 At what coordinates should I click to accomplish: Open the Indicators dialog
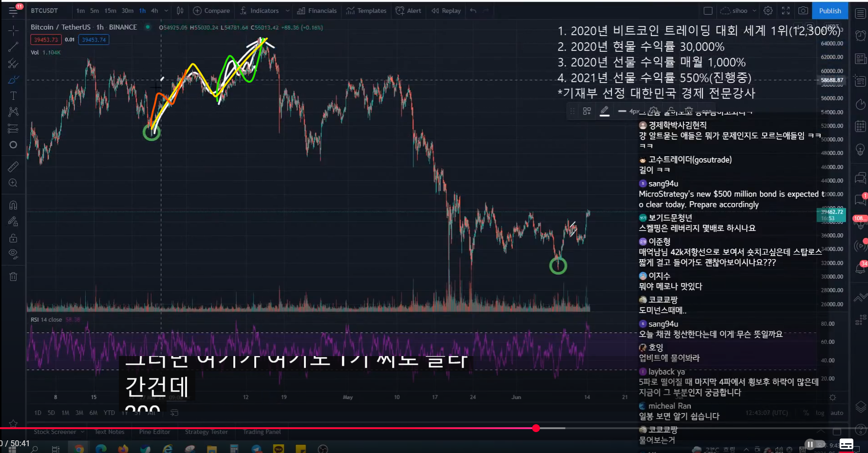[x=259, y=11]
